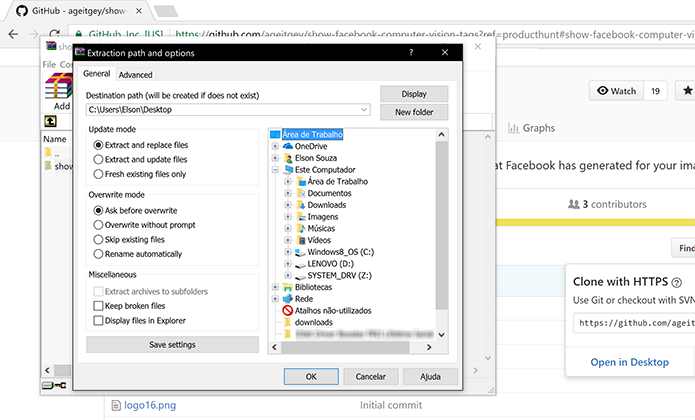This screenshot has width=695, height=420.
Task: Click the Star icon on GitHub
Action: tap(687, 91)
